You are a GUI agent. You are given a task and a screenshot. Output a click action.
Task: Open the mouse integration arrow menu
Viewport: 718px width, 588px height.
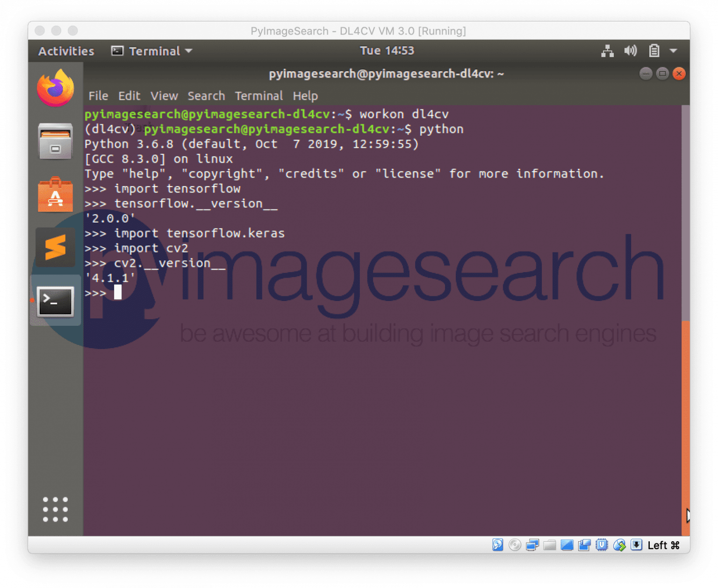619,545
